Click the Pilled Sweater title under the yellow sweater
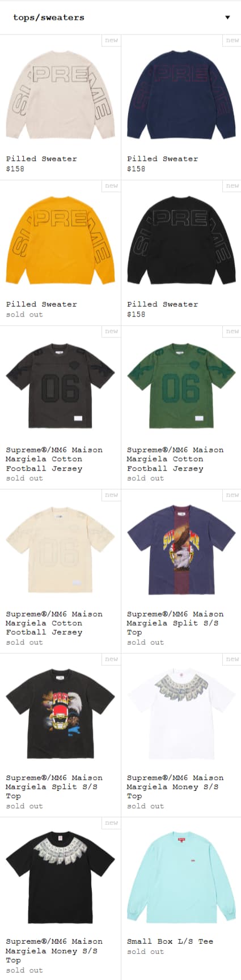Screen dimensions: 241x980 pos(41,304)
